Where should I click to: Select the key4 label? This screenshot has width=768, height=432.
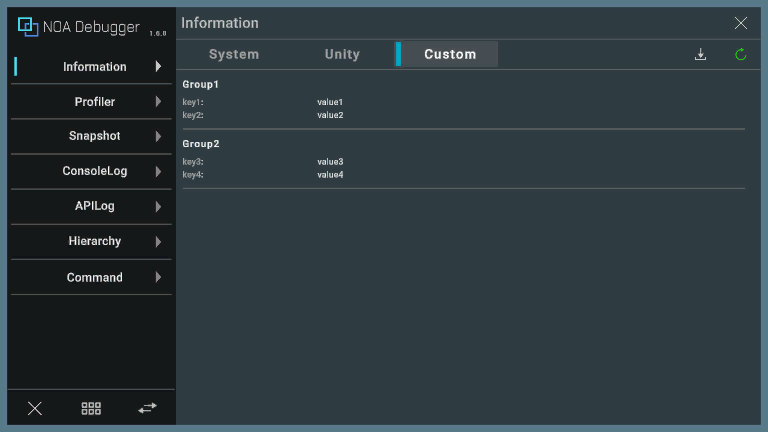(x=193, y=175)
